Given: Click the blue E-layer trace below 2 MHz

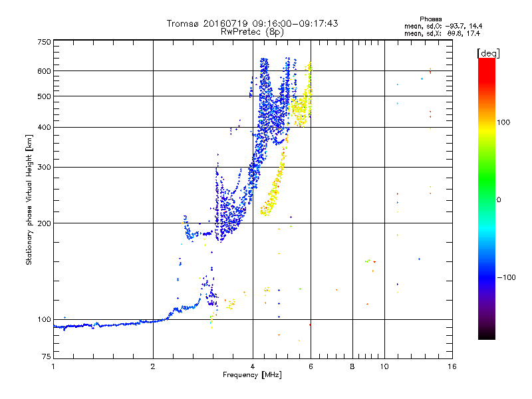Looking at the screenshot, I should coord(102,325).
